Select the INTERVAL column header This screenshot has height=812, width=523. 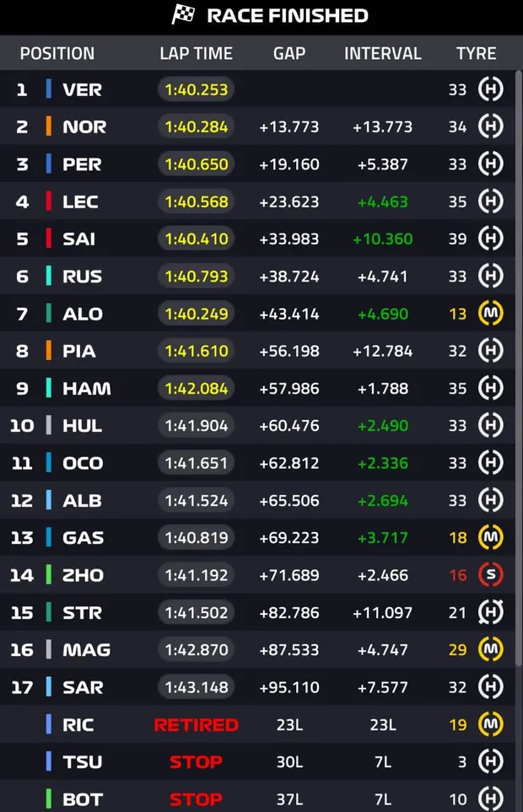pyautogui.click(x=382, y=53)
